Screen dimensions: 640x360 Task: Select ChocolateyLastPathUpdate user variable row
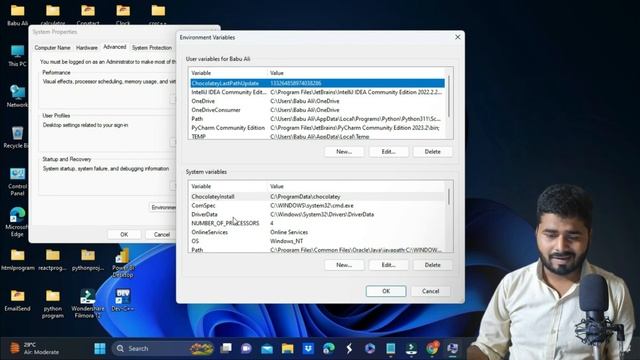pos(318,83)
